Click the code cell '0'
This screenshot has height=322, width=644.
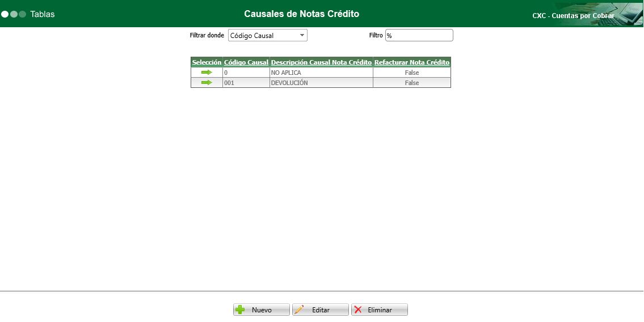[246, 73]
